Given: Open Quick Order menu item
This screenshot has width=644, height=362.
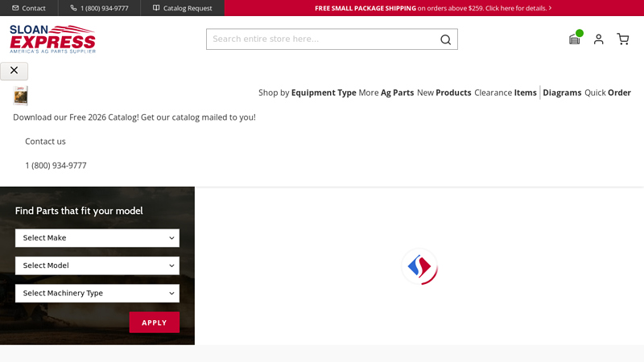Looking at the screenshot, I should (x=608, y=93).
